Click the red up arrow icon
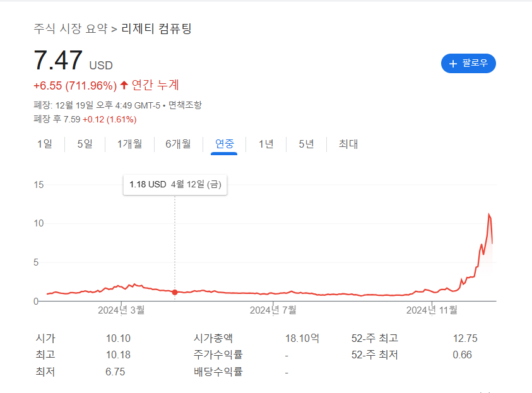This screenshot has width=532, height=393. [124, 85]
